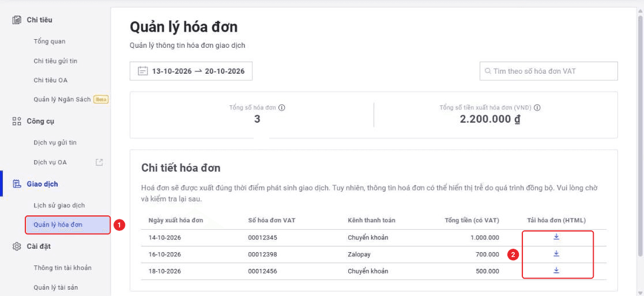Click search magnifier icon in VAT field

click(488, 71)
